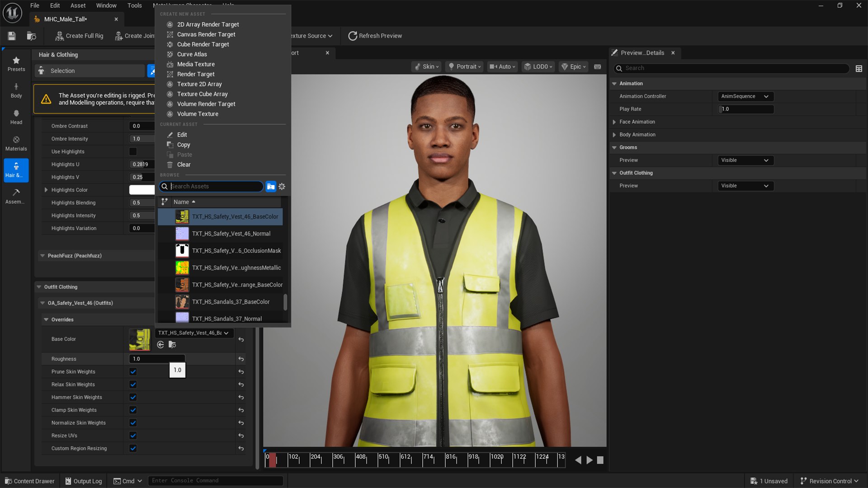This screenshot has width=868, height=488.
Task: Open Animation Controller AnimSequence dropdown
Action: [745, 96]
